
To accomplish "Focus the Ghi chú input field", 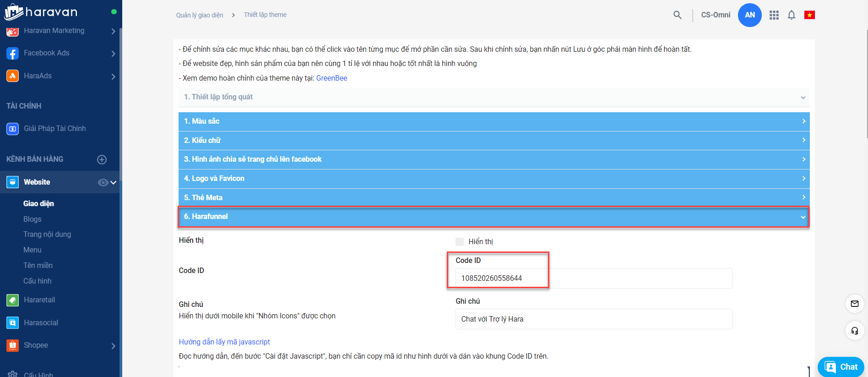I will click(594, 319).
